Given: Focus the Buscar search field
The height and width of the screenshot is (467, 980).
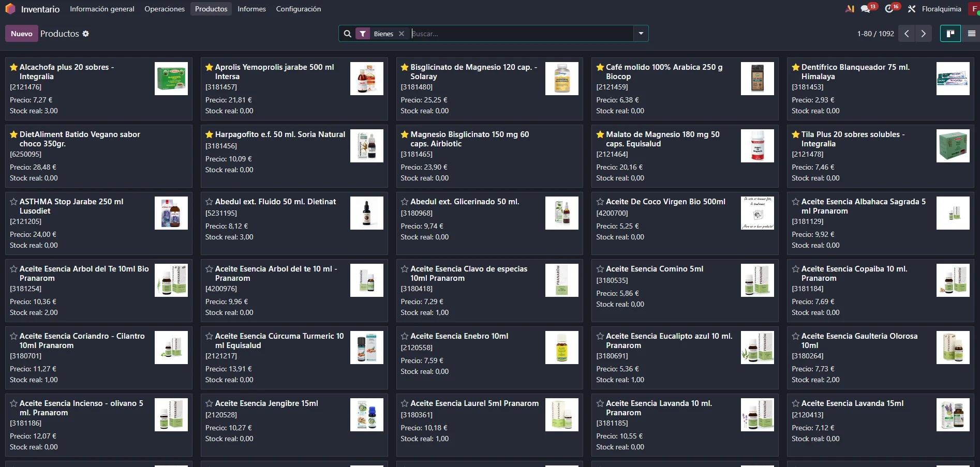Looking at the screenshot, I should point(522,34).
